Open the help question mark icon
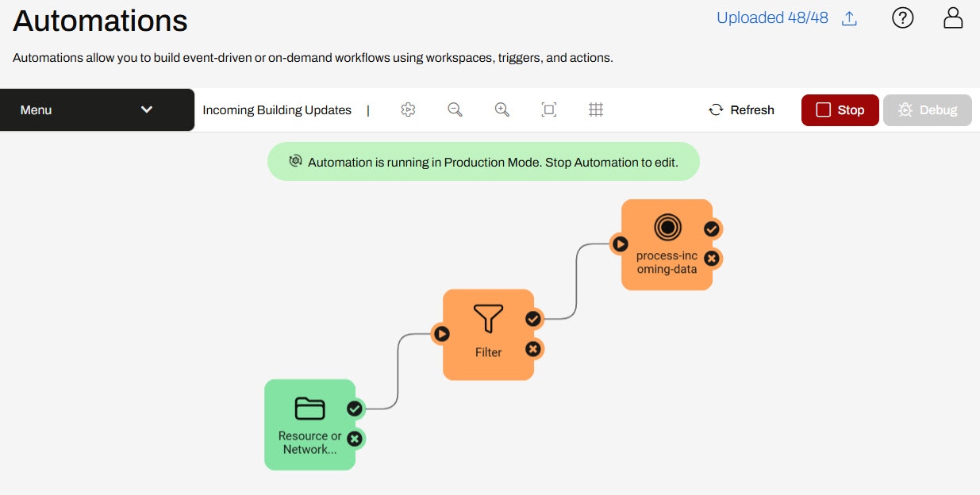This screenshot has height=495, width=980. [903, 17]
